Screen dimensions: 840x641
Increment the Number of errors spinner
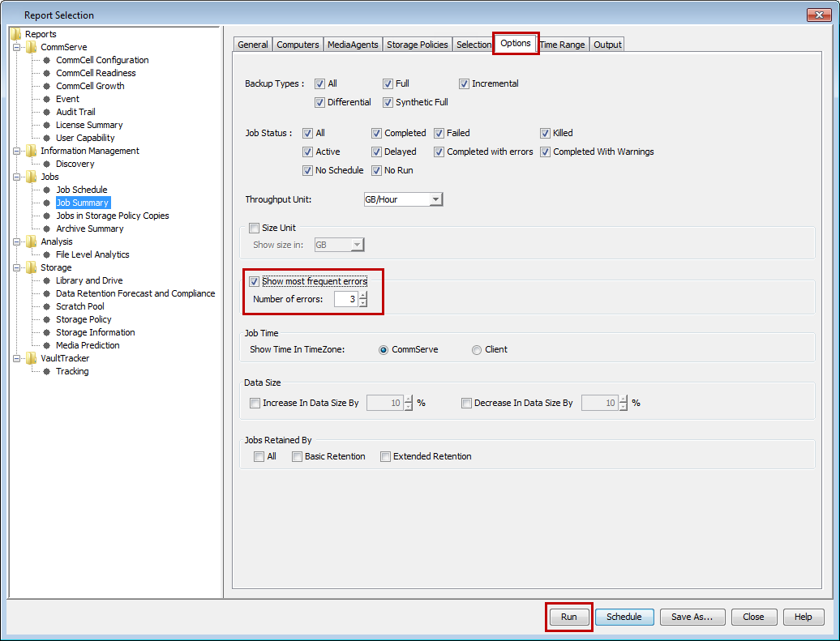363,295
